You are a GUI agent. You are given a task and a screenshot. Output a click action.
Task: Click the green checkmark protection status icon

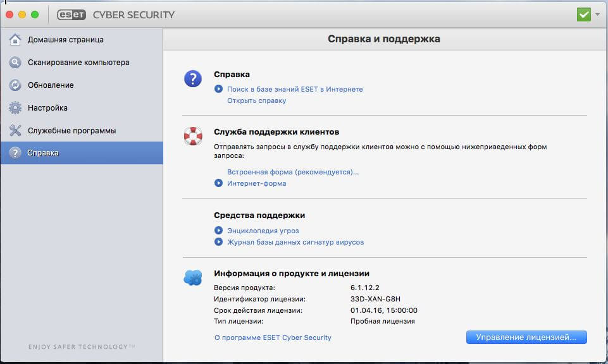click(583, 15)
